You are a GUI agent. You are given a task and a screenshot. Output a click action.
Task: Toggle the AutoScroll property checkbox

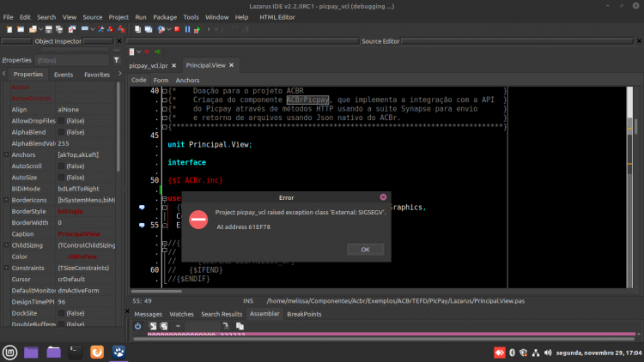coord(61,166)
